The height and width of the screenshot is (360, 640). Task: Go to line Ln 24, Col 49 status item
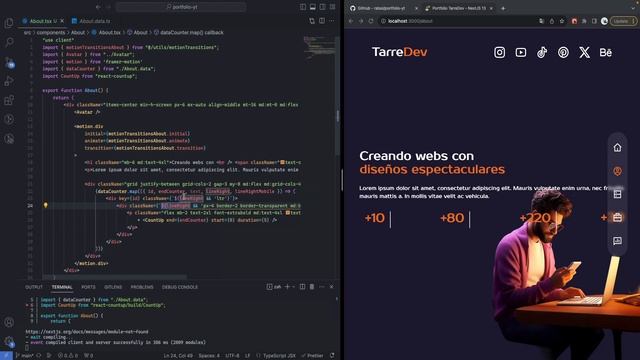178,356
